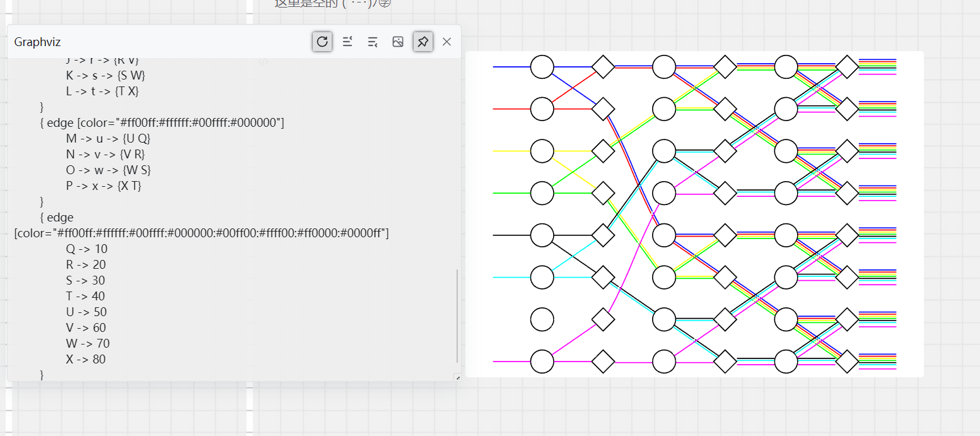Viewport: 980px width, 436px height.
Task: Click the faded code icon below Graphviz toolbar
Action: (265, 62)
